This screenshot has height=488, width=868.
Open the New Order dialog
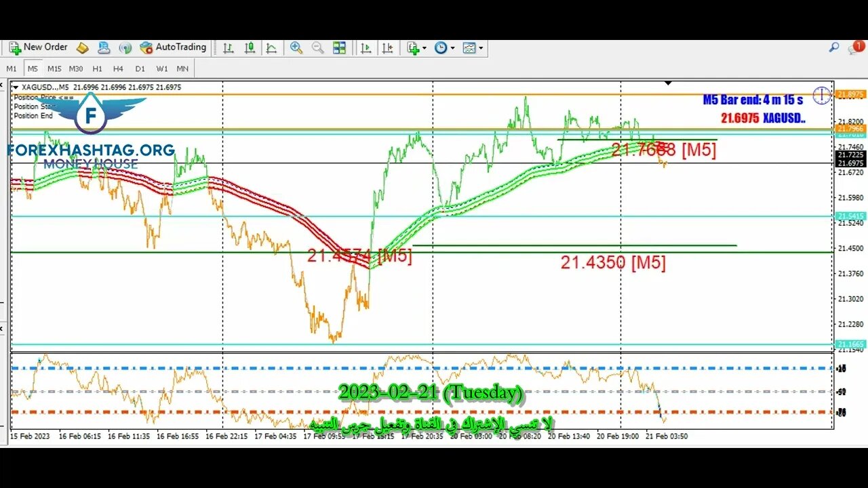click(38, 47)
